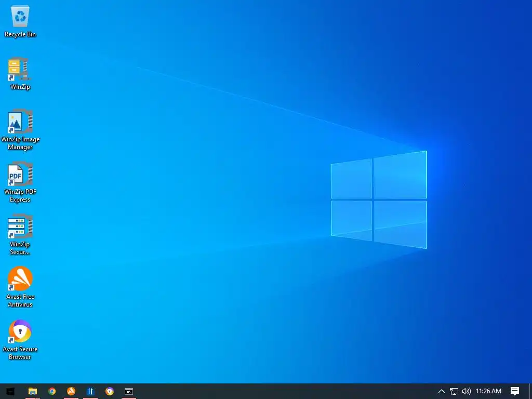
Task: Open Avast Secure Browser from the taskbar
Action: pos(110,391)
